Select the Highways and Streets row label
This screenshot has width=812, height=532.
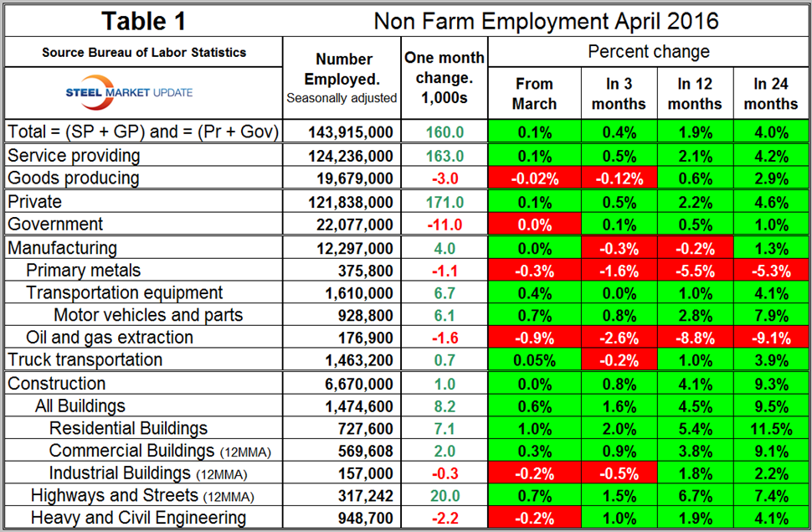pos(115,496)
